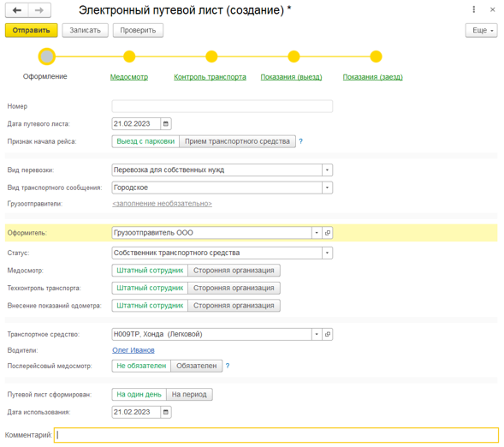Go forward with the right arrow button
Viewport: 504px width, 447px height.
[39, 10]
